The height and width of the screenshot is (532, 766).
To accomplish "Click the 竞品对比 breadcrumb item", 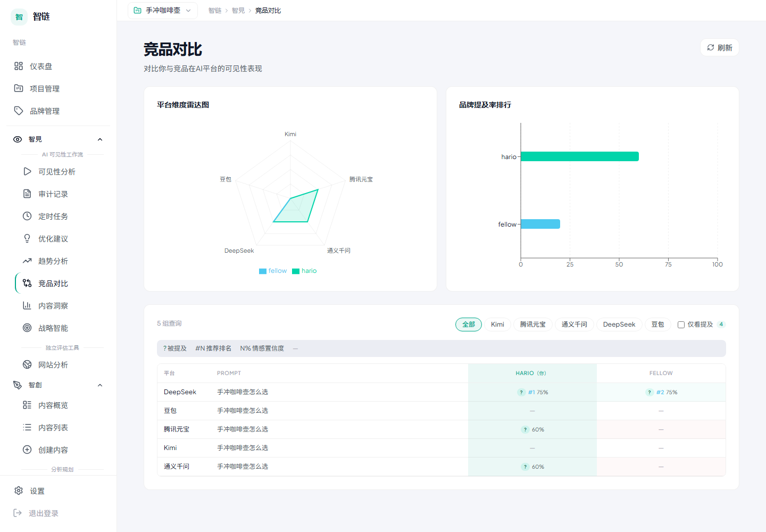I will click(x=268, y=11).
